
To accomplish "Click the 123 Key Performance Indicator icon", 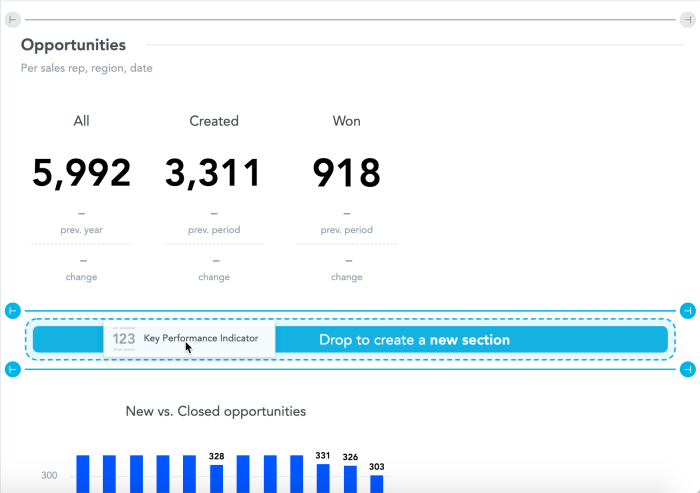I will click(x=124, y=338).
